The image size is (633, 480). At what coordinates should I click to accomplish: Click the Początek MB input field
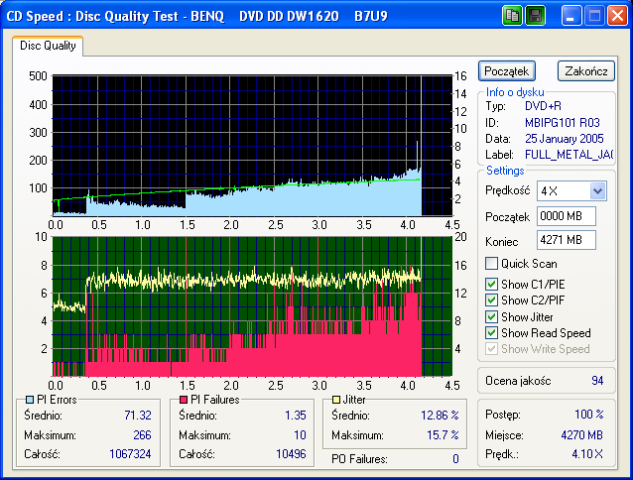coord(565,216)
